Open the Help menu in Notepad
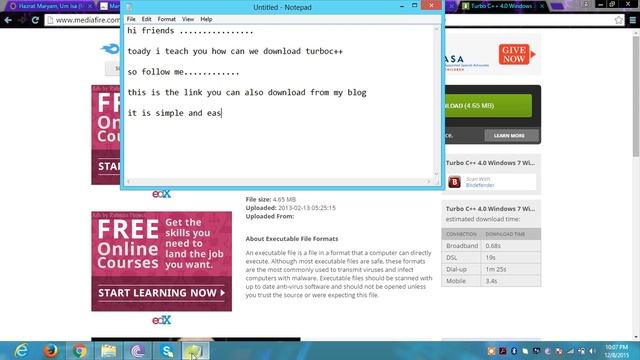 (x=206, y=19)
